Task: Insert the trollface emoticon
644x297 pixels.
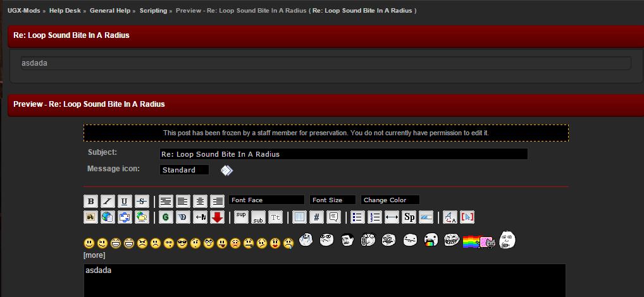Action: tap(452, 240)
